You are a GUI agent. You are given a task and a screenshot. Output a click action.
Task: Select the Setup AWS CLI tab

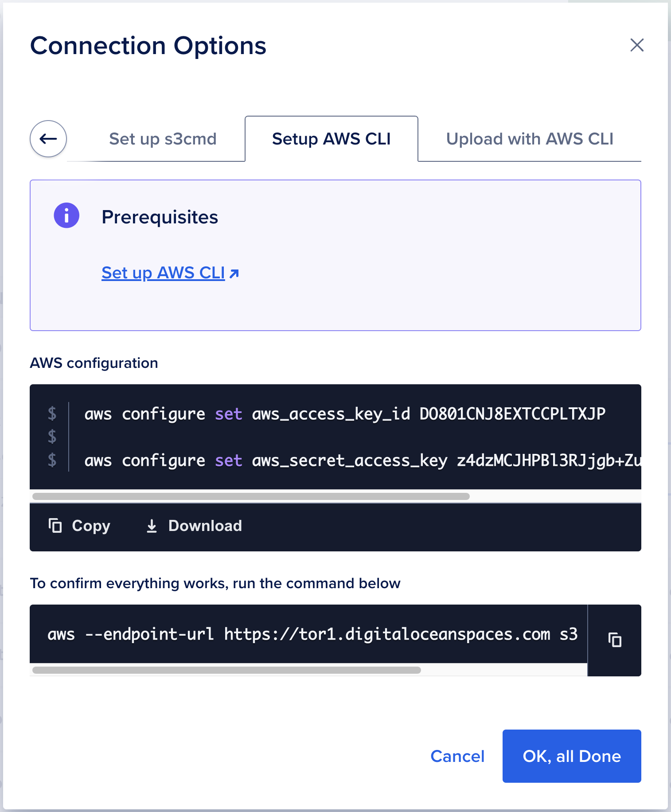coord(331,139)
